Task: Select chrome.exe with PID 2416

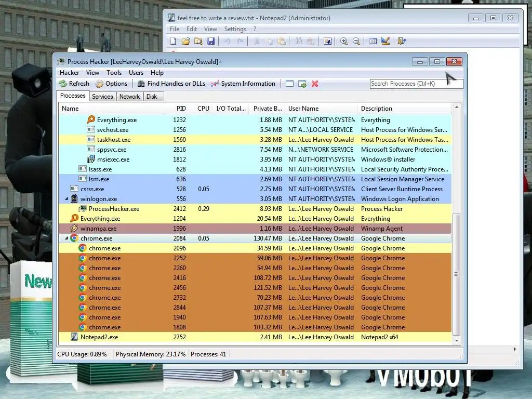Action: [x=255, y=278]
